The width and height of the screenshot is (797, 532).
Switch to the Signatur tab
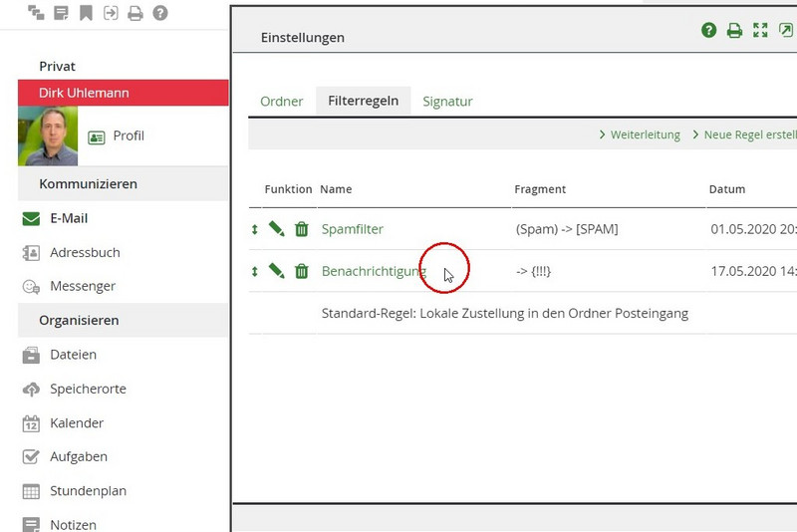[x=447, y=102]
